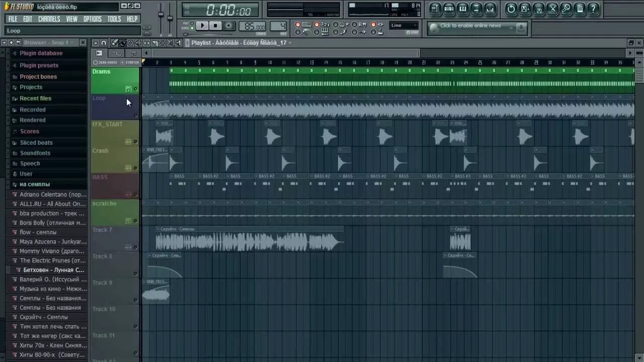Open the audio editor scissors icon

pyautogui.click(x=552, y=9)
